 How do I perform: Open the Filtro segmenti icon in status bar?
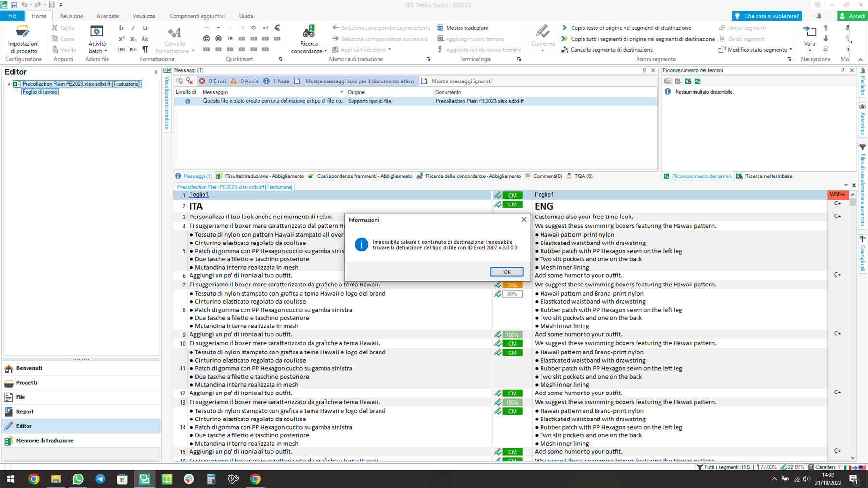699,467
